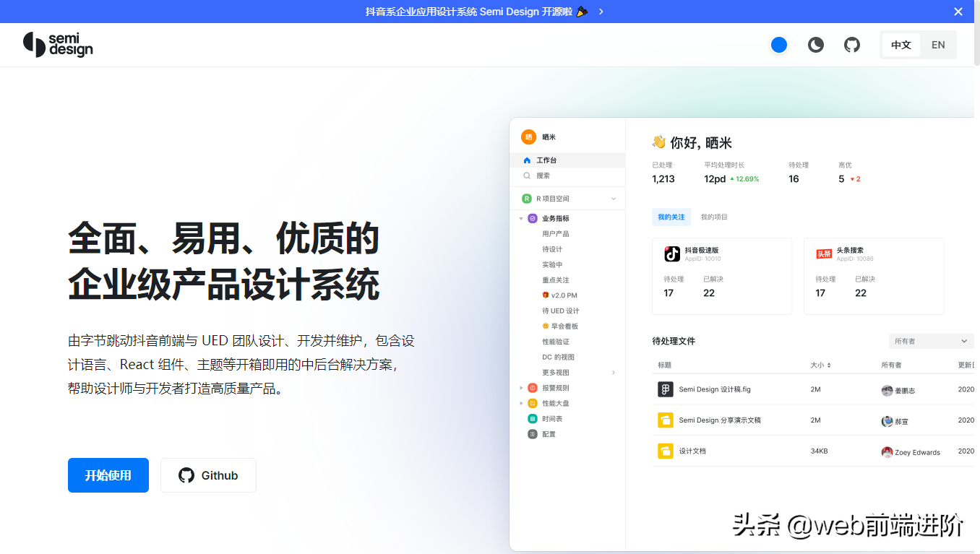Image resolution: width=980 pixels, height=554 pixels.
Task: Toggle dark mode with the moon icon
Action: coord(816,45)
